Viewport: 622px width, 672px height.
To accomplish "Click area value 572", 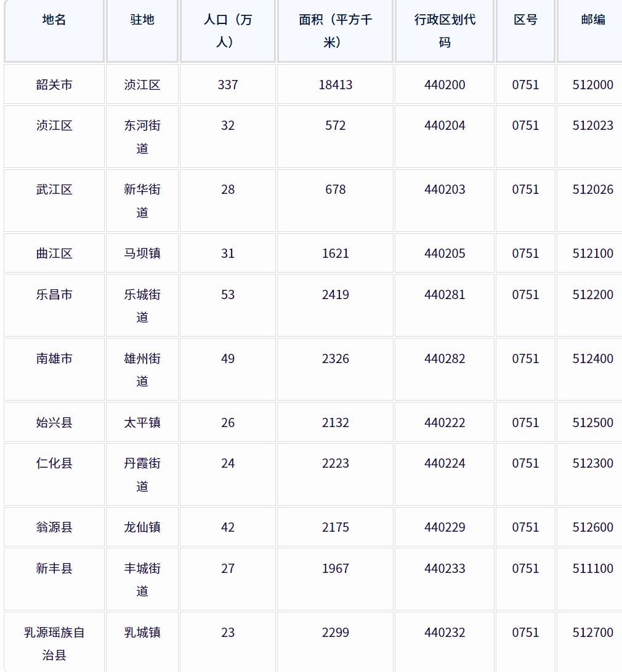I will point(336,126).
